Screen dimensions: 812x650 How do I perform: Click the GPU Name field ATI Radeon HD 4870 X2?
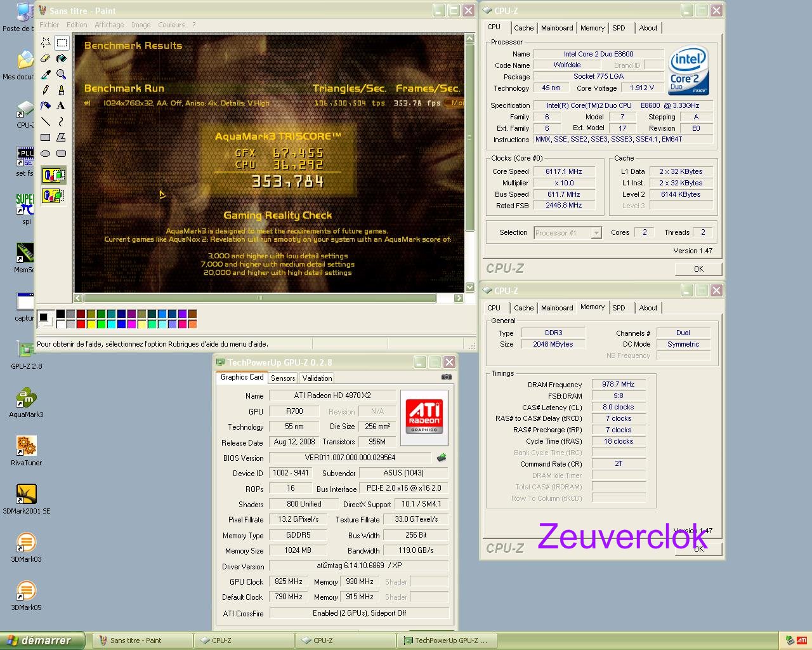pyautogui.click(x=332, y=395)
